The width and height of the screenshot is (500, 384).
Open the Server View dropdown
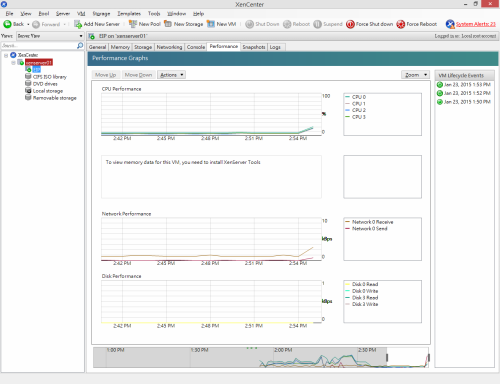click(x=50, y=36)
